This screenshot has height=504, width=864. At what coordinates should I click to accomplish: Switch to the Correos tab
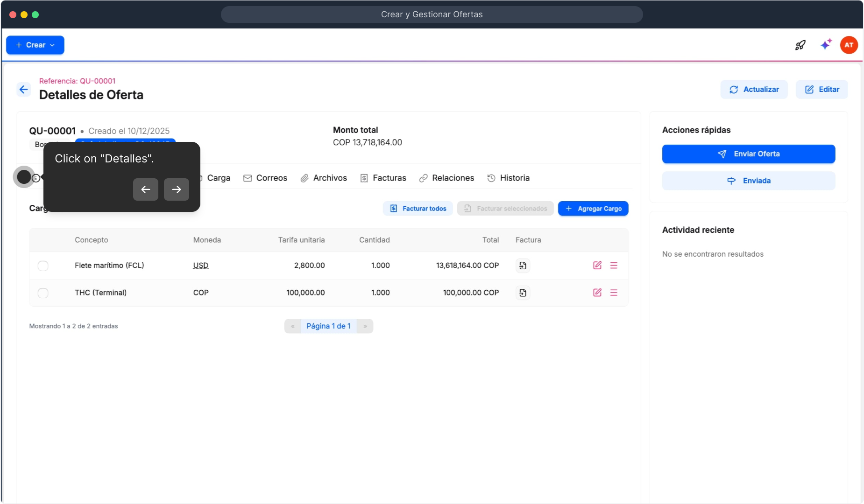click(265, 178)
